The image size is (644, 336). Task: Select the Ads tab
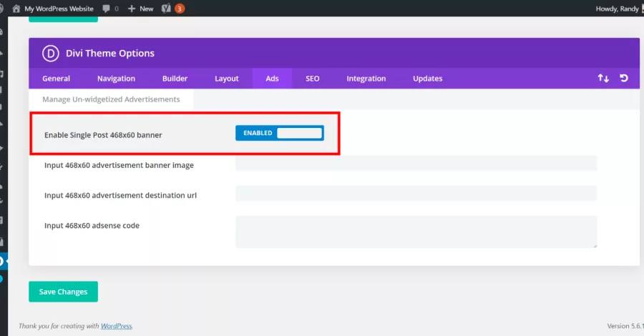point(272,79)
